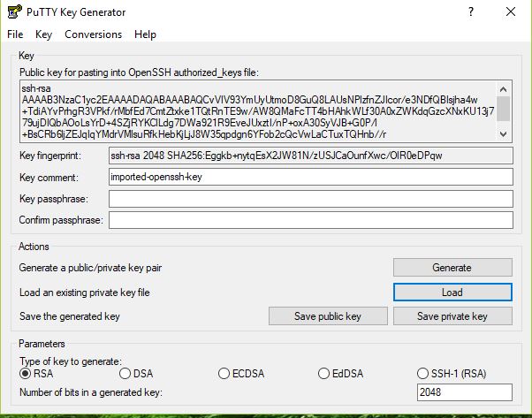
Task: Click Save private key button
Action: click(x=452, y=316)
